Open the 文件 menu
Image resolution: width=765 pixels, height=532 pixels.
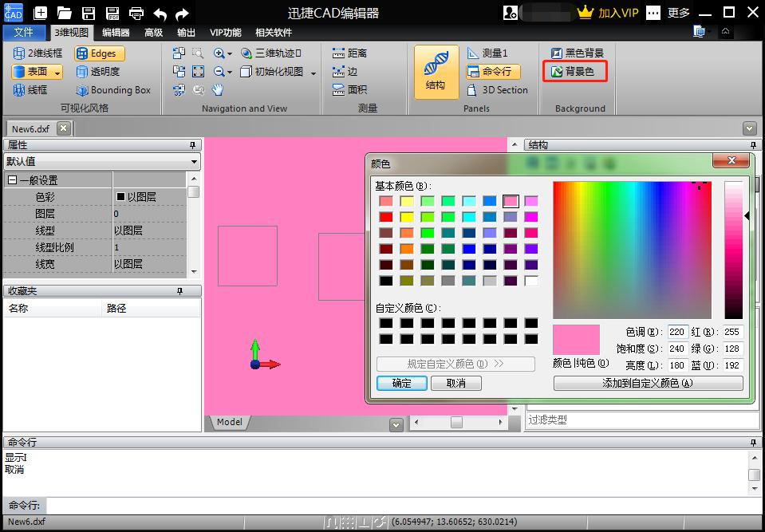tap(24, 33)
